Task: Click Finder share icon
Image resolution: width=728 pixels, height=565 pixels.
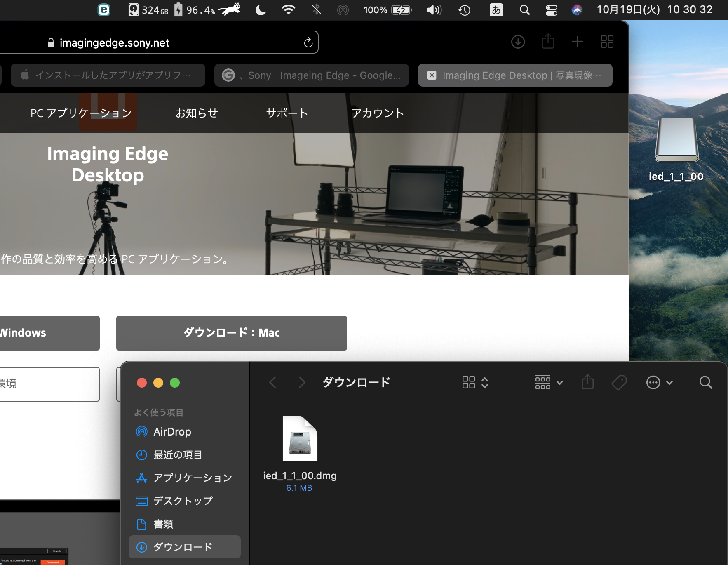Action: [x=587, y=382]
